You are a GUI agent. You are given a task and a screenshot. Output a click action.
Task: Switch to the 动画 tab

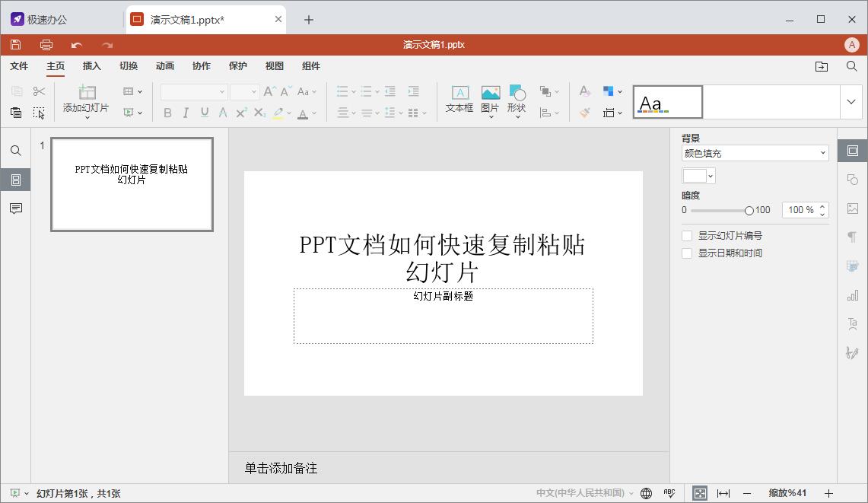click(x=165, y=66)
